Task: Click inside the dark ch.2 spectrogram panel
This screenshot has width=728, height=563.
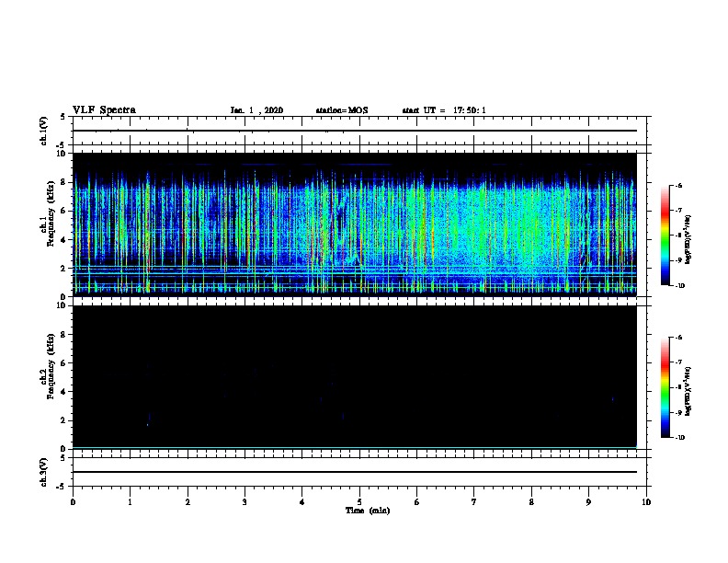Action: pyautogui.click(x=354, y=377)
